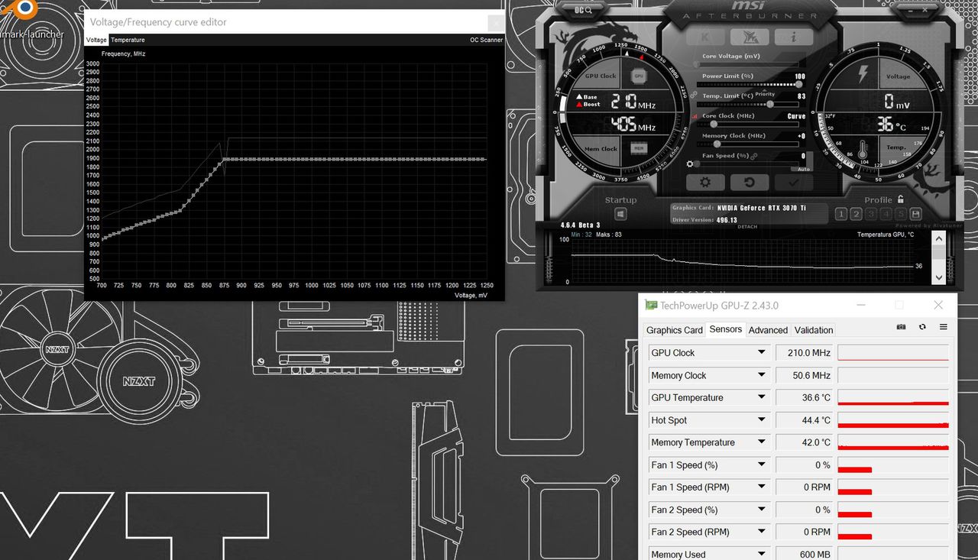Expand the Fan 1 Speed (RPM) dropdown
The image size is (978, 560).
pyautogui.click(x=762, y=487)
